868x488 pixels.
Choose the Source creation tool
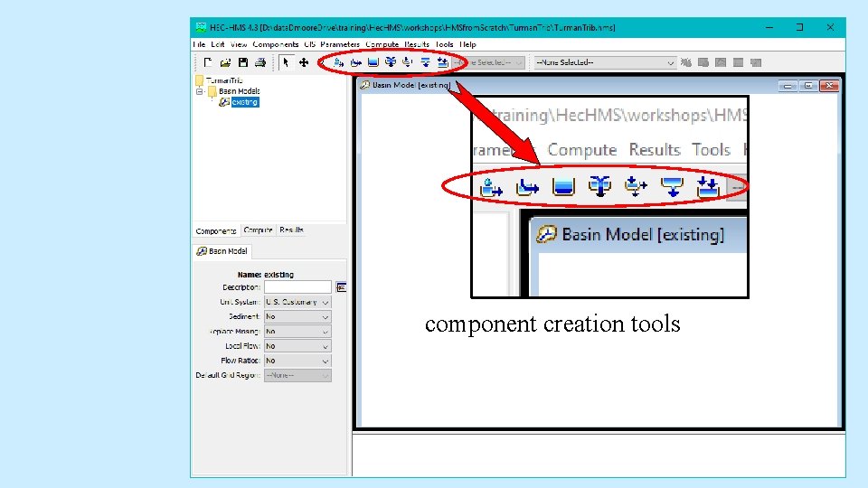tap(425, 62)
